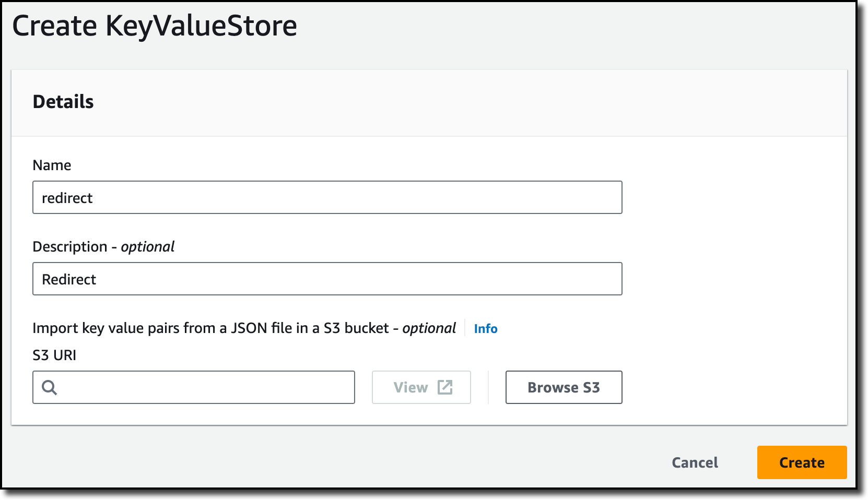The height and width of the screenshot is (500, 868).
Task: Click the Import key value pairs heading text
Action: pos(244,328)
